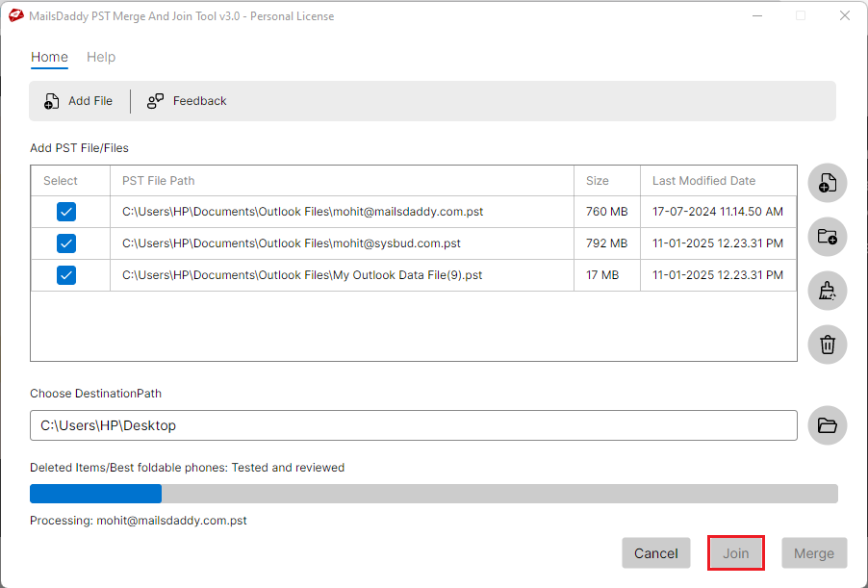Screen dimensions: 868x588
Task: Click the Choose DestinationPath label
Action: click(x=96, y=393)
